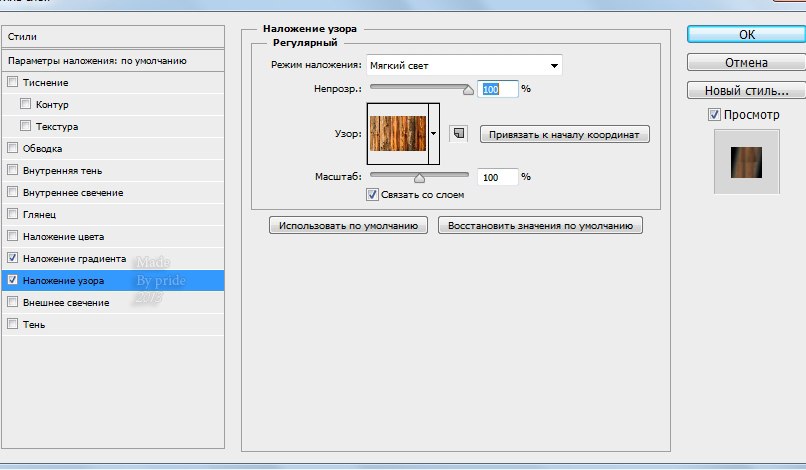Open the Режим наложения blend mode dropdown

[x=464, y=66]
